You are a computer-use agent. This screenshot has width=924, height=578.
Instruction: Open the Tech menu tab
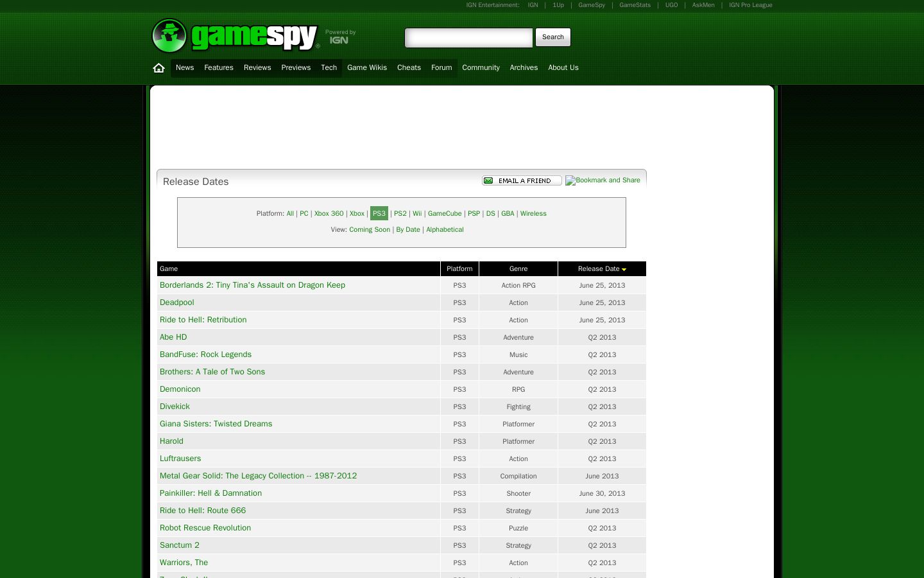click(x=329, y=68)
